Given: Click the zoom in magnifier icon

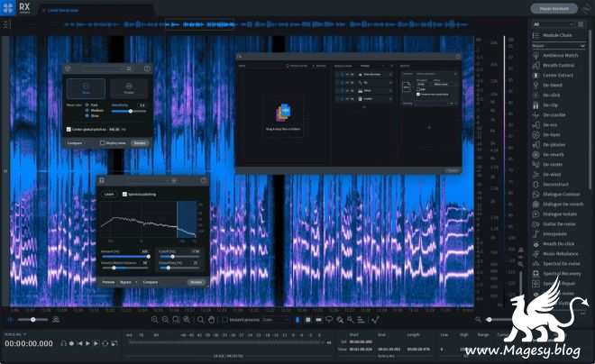Looking at the screenshot, I should tap(154, 320).
